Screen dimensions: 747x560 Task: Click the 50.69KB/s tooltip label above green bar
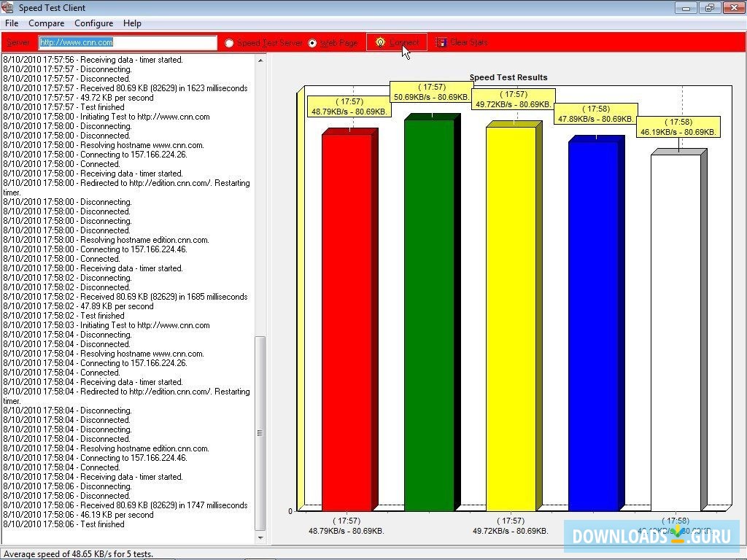click(x=432, y=92)
